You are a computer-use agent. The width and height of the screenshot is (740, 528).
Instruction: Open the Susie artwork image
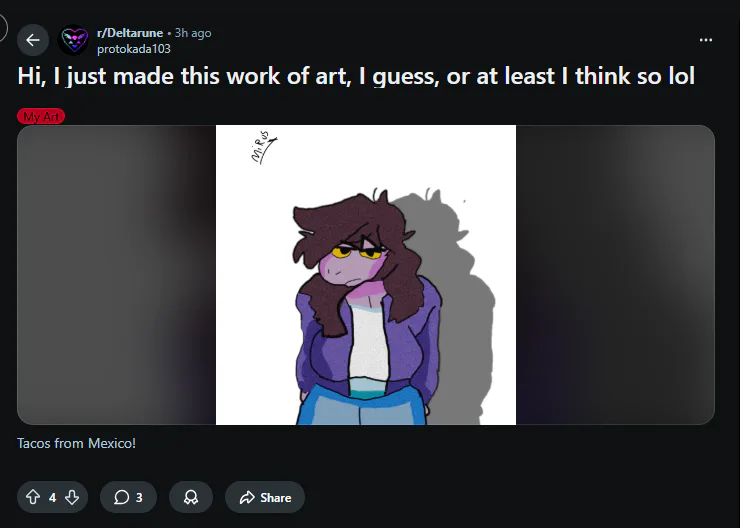coord(366,290)
